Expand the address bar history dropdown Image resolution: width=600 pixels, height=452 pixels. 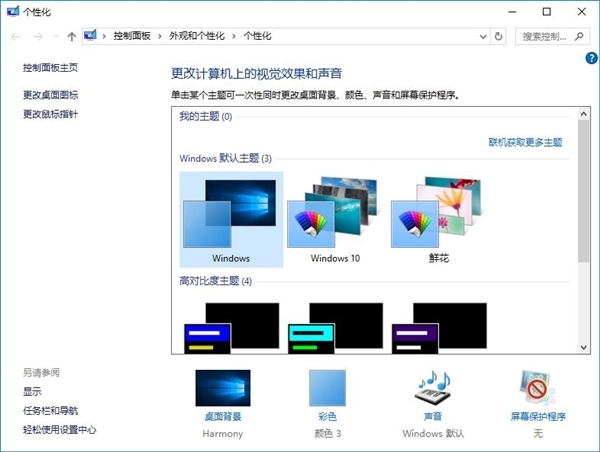[x=480, y=36]
